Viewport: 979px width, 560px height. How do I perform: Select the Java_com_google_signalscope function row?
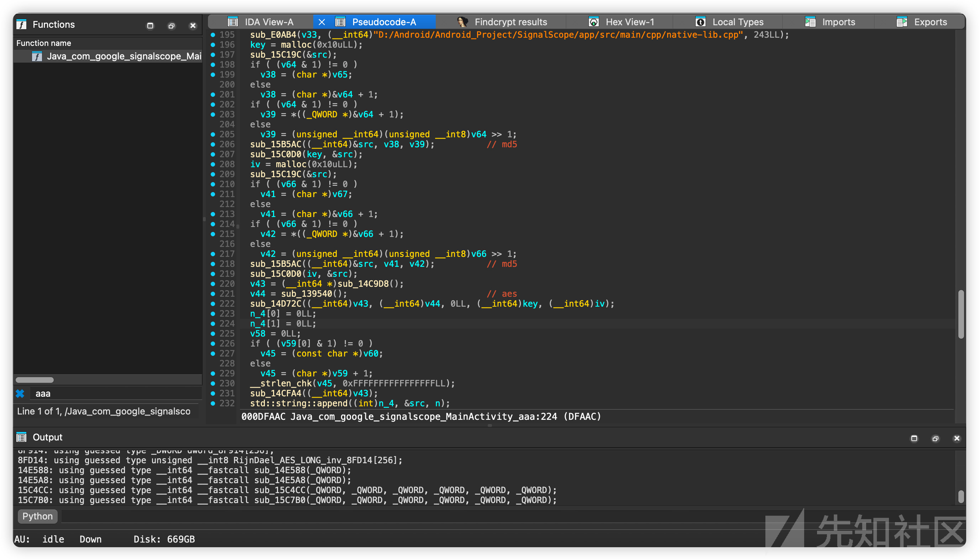[108, 56]
